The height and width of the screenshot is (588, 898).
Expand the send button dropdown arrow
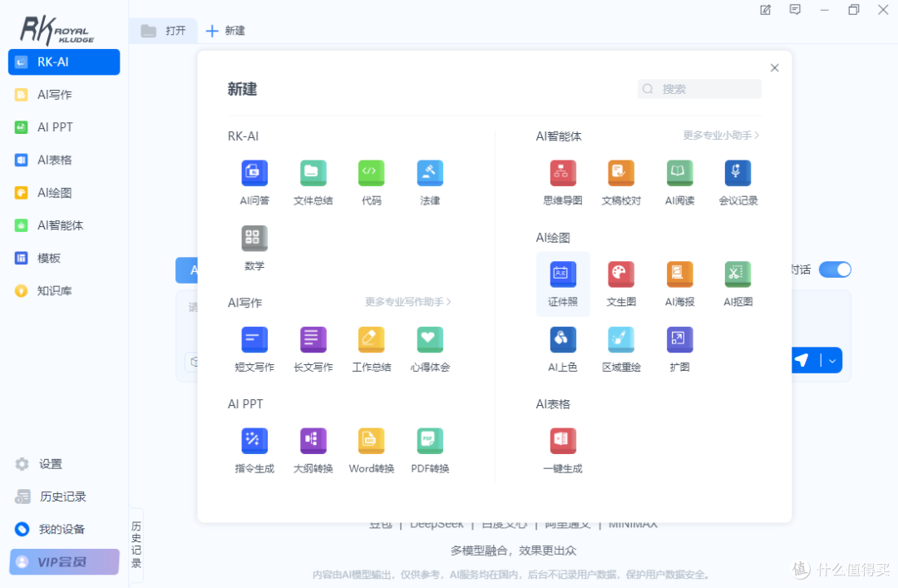(832, 360)
